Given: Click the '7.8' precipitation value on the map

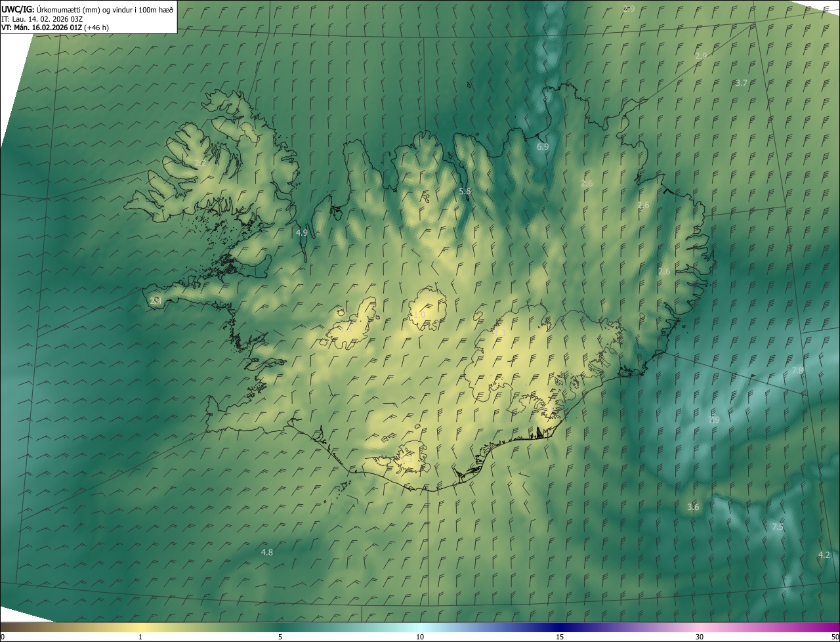Looking at the screenshot, I should click(x=797, y=371).
